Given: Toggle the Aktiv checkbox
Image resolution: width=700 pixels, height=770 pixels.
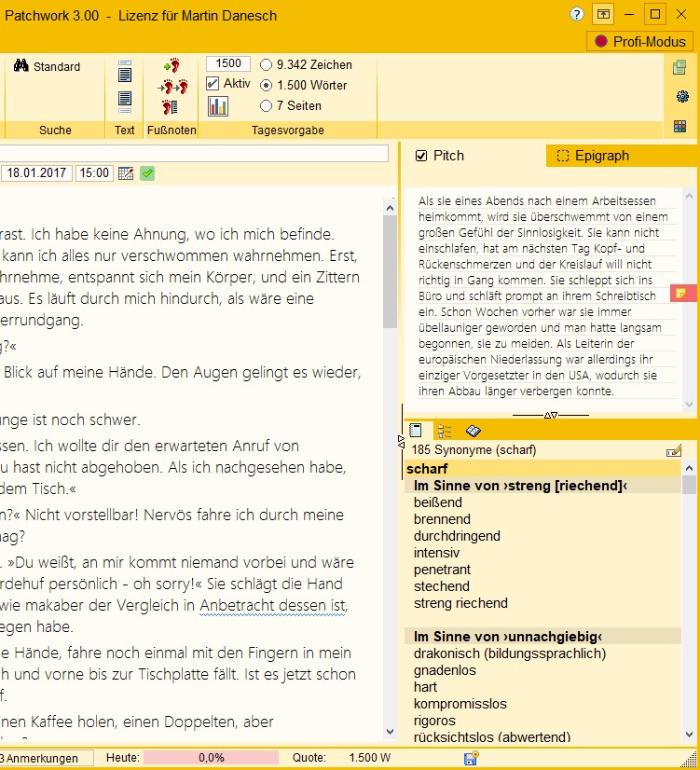Looking at the screenshot, I should [x=213, y=84].
